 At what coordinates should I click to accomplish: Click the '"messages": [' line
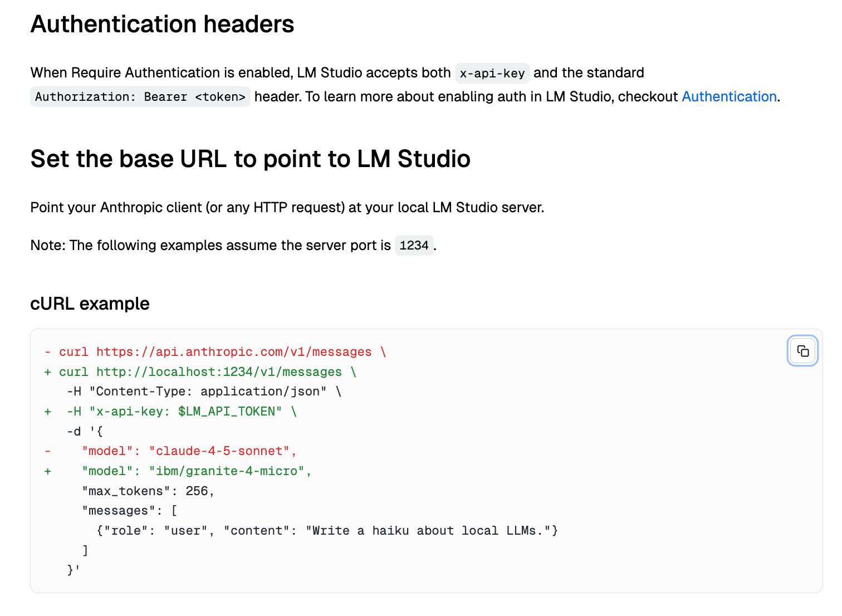click(x=130, y=511)
